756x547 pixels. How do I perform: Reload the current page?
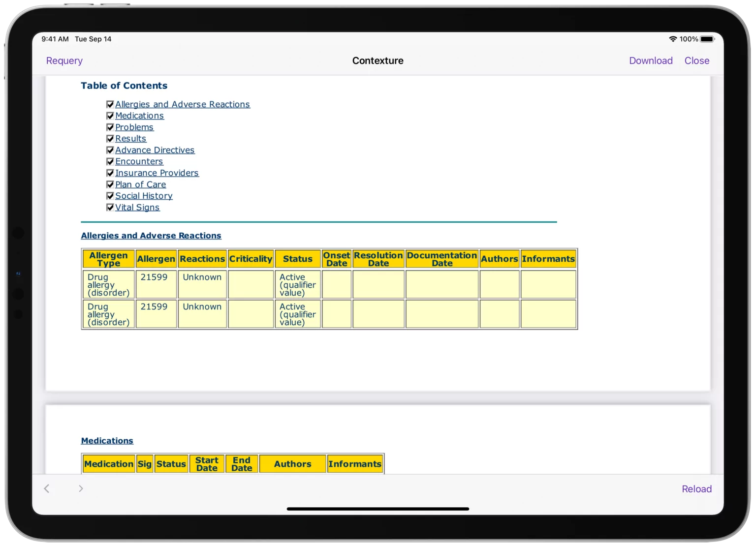point(696,489)
